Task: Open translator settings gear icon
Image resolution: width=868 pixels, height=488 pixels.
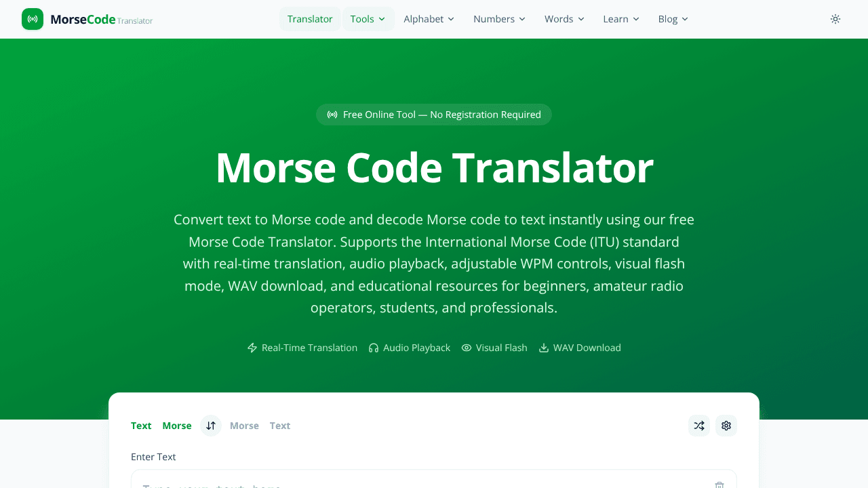Action: [726, 426]
